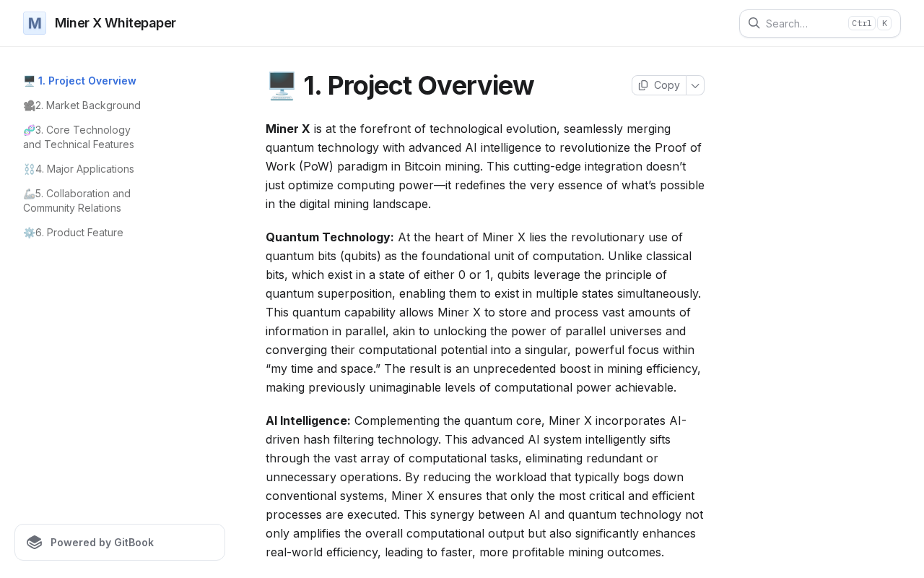Click the GitBook logo icon
This screenshot has height=578, width=924.
coord(34,543)
